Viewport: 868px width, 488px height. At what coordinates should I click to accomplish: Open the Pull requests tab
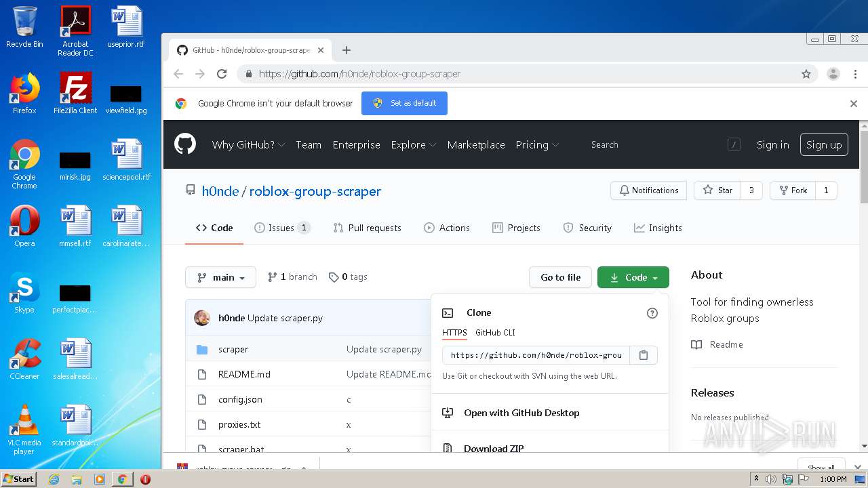(368, 228)
